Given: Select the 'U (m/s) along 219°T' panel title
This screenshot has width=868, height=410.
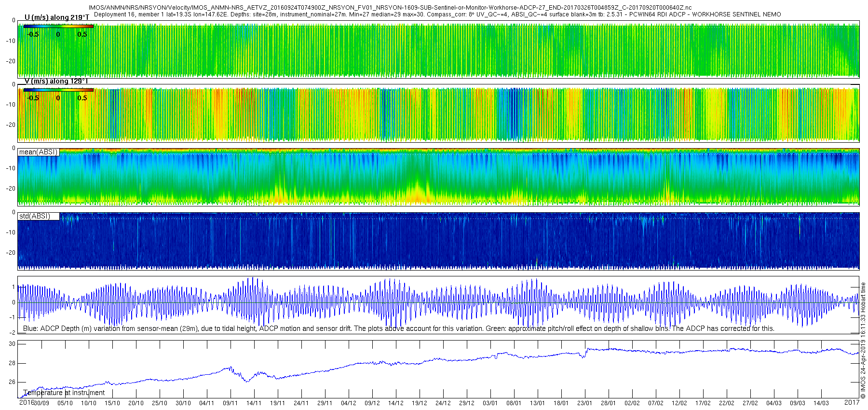Looking at the screenshot, I should coord(57,17).
